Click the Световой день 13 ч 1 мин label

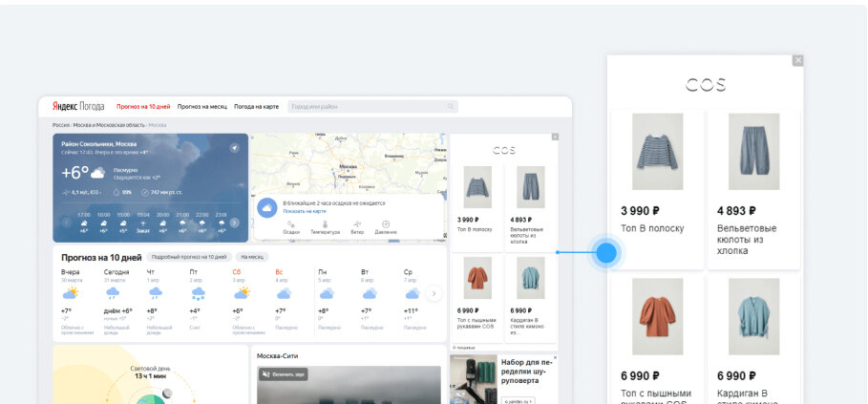click(150, 372)
